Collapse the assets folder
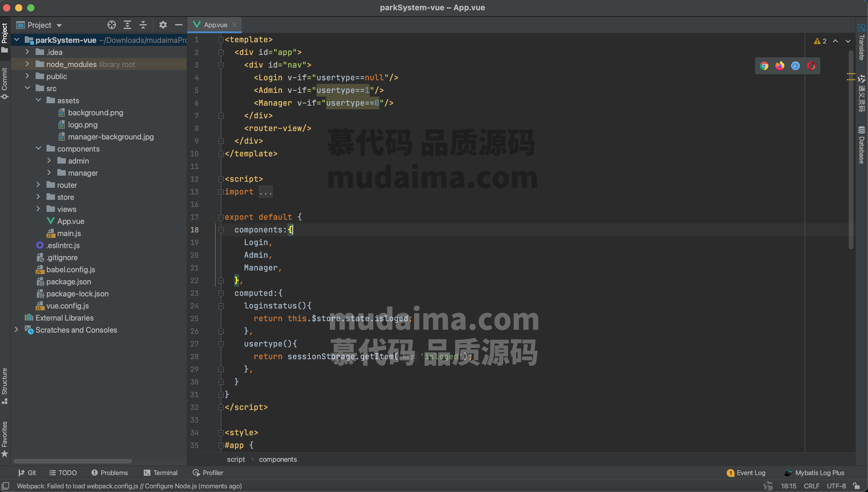Screen dimensions: 868x492 pyautogui.click(x=38, y=100)
